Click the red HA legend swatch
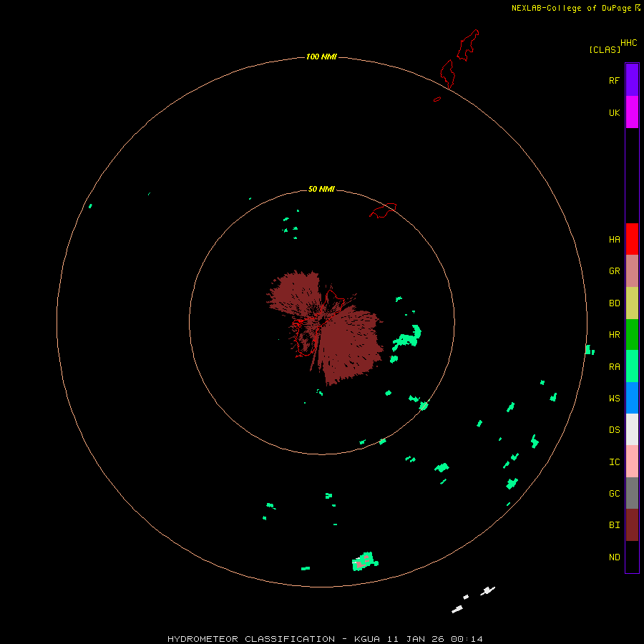This screenshot has height=644, width=644. click(632, 239)
